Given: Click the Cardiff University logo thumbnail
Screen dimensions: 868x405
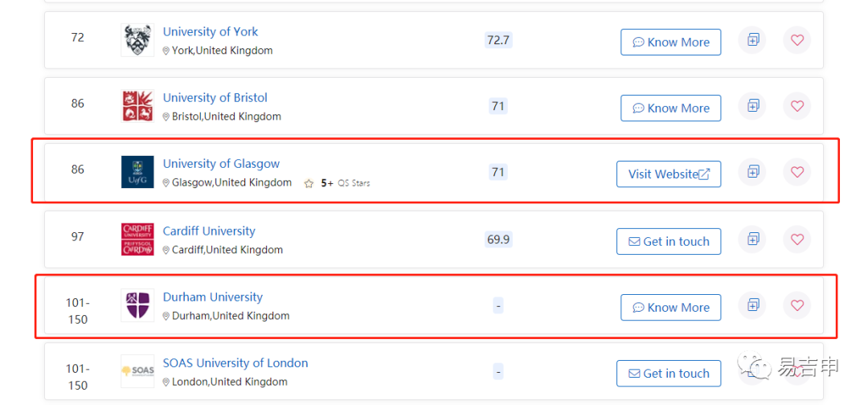Looking at the screenshot, I should coord(138,239).
